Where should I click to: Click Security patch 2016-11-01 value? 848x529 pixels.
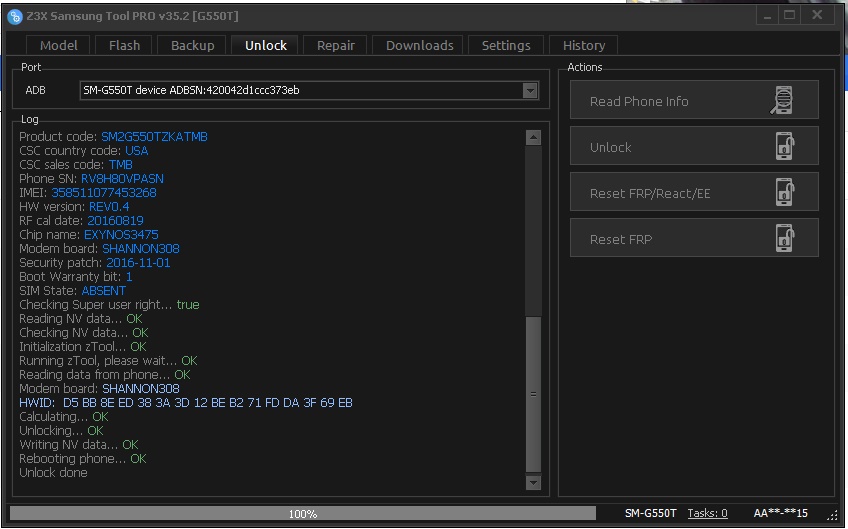point(138,263)
